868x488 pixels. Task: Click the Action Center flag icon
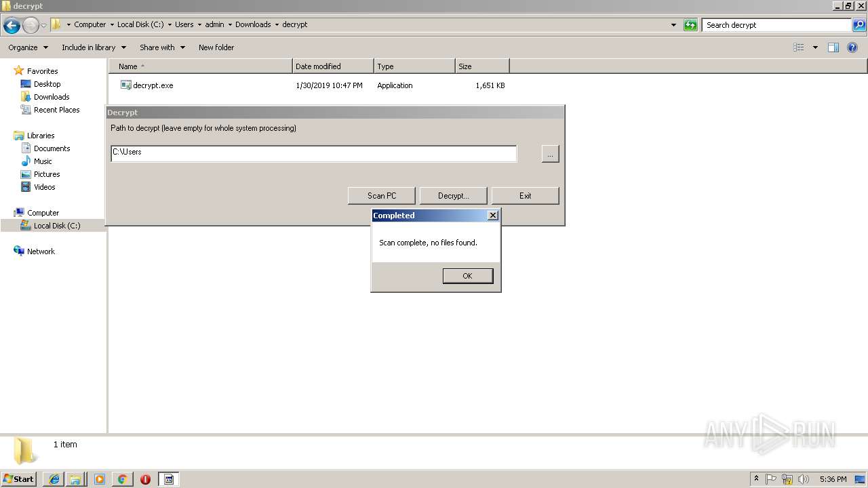click(x=771, y=479)
